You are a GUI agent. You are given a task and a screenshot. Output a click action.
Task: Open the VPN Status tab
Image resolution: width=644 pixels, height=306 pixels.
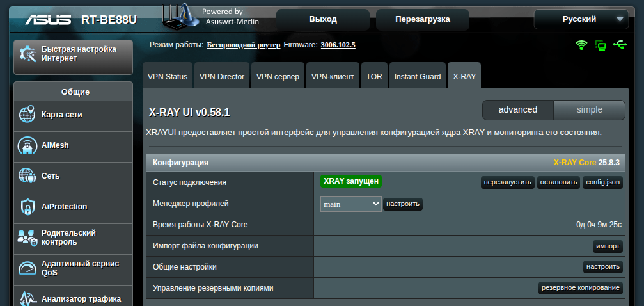point(168,77)
